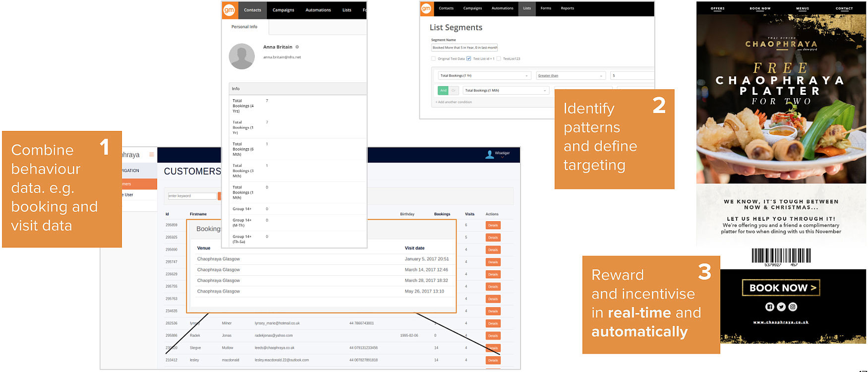The width and height of the screenshot is (868, 372).
Task: Click Details button for customer 295859
Action: tap(493, 225)
